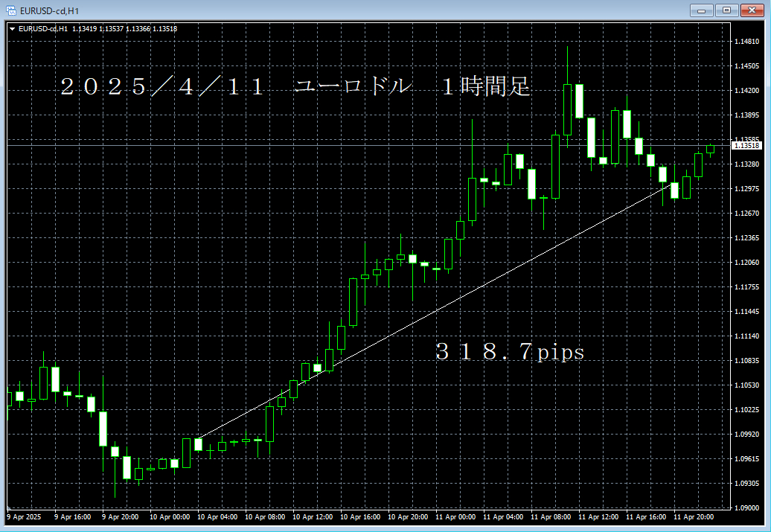The height and width of the screenshot is (532, 771).
Task: Select the '2025/4/11 ユーロドル 1時間足' title text
Action: point(295,86)
